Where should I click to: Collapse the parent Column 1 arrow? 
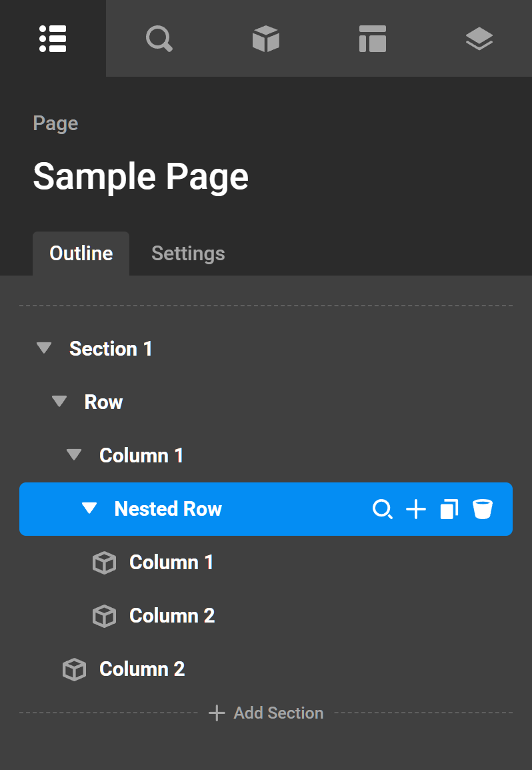pos(74,455)
